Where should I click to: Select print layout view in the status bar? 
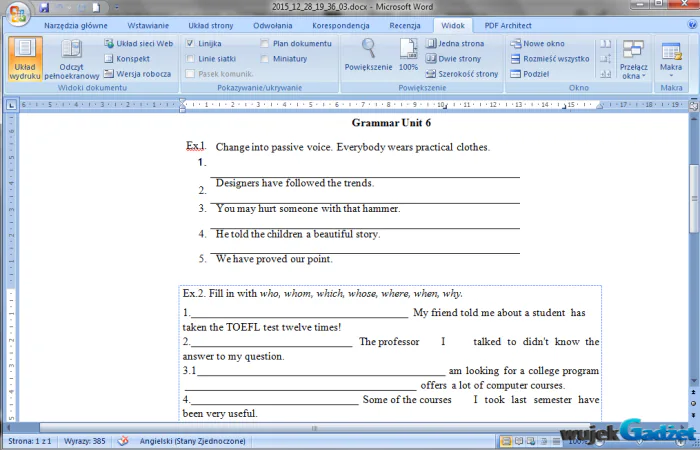[506, 442]
